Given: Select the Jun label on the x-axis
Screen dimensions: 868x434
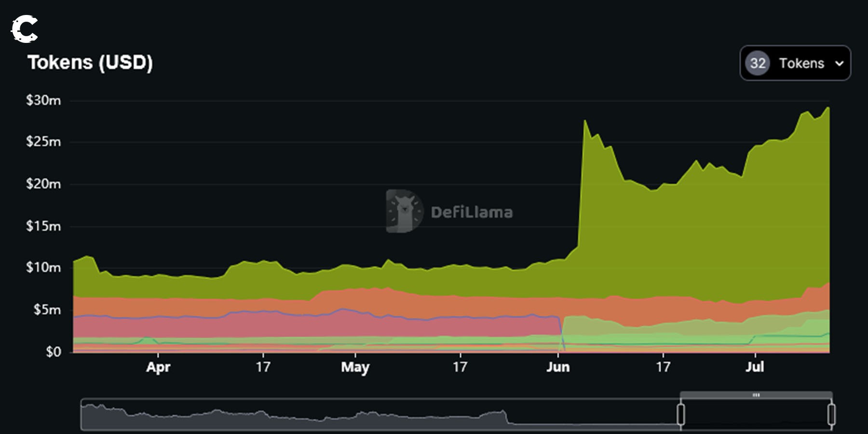Looking at the screenshot, I should [x=558, y=367].
